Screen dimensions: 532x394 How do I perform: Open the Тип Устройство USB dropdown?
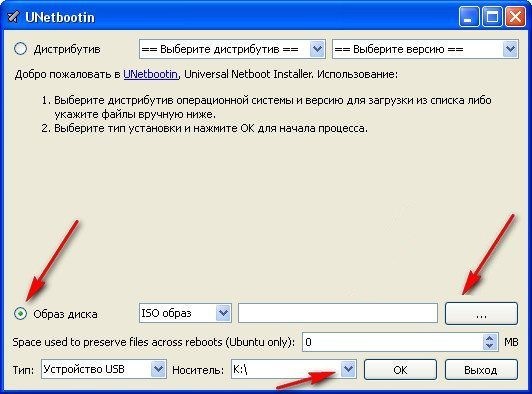(x=104, y=369)
